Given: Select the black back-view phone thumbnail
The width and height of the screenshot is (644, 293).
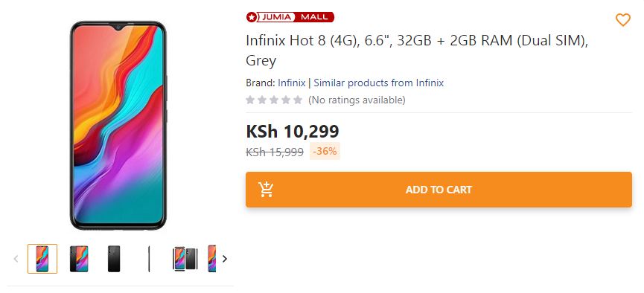Looking at the screenshot, I should (114, 259).
